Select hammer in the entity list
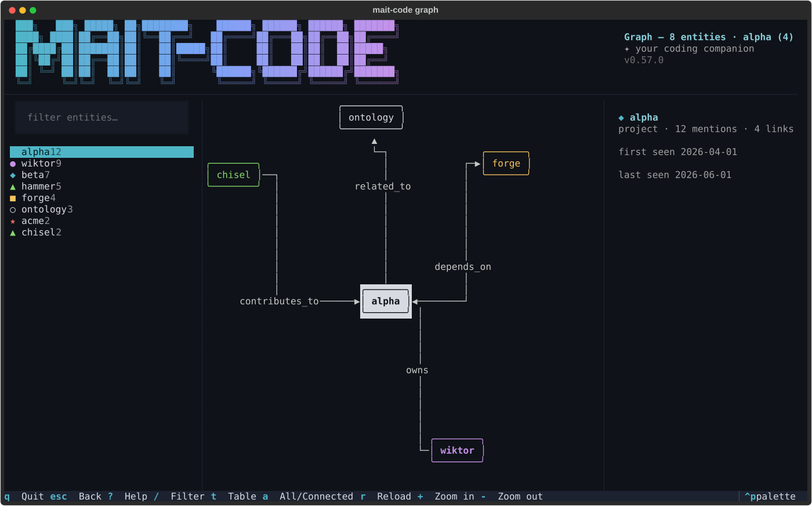This screenshot has height=506, width=812. [101, 186]
